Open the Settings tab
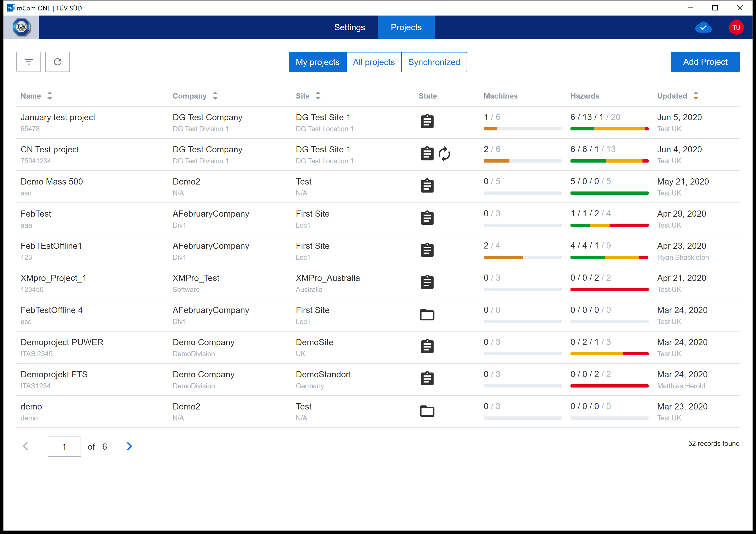This screenshot has height=534, width=756. (349, 27)
